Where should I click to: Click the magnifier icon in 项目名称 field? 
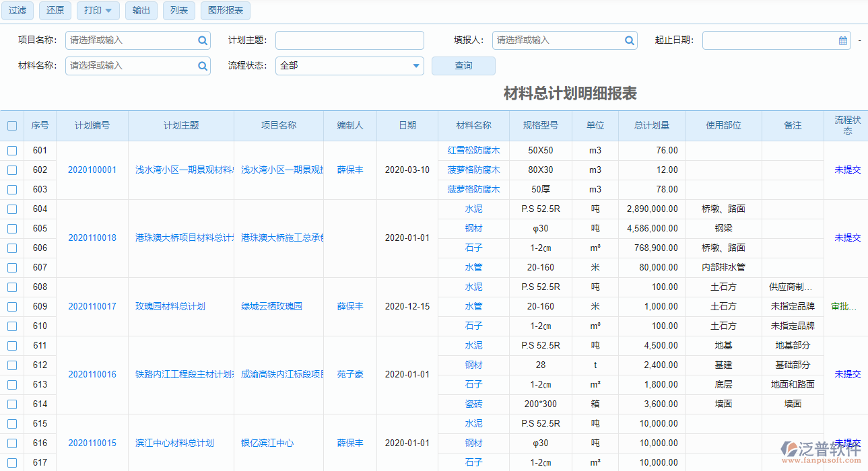pyautogui.click(x=202, y=40)
